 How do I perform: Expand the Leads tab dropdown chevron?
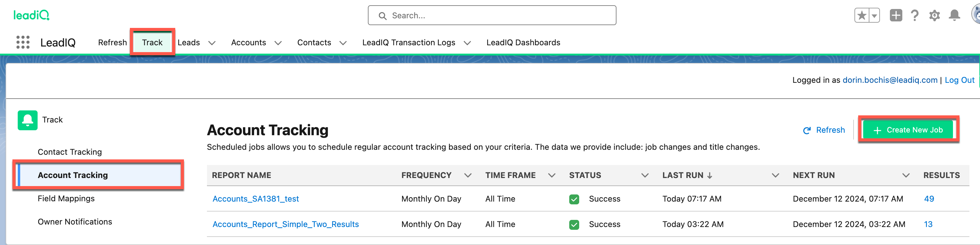212,43
